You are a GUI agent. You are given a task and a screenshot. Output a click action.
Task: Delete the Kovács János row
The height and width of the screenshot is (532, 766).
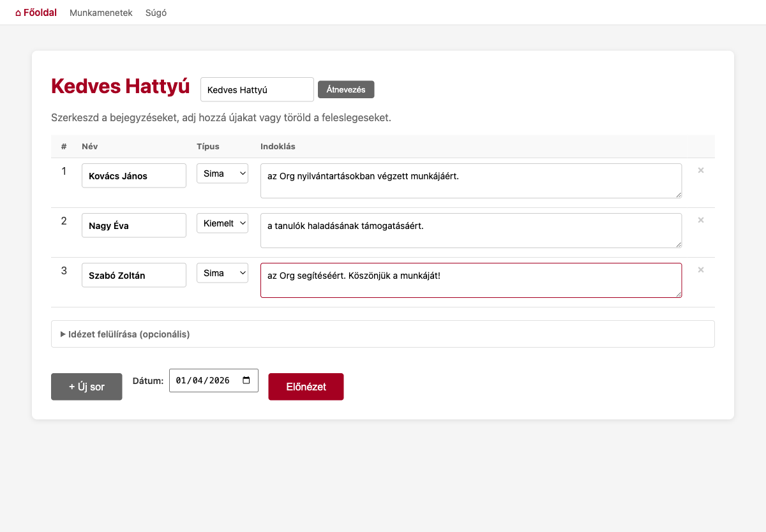pos(700,171)
